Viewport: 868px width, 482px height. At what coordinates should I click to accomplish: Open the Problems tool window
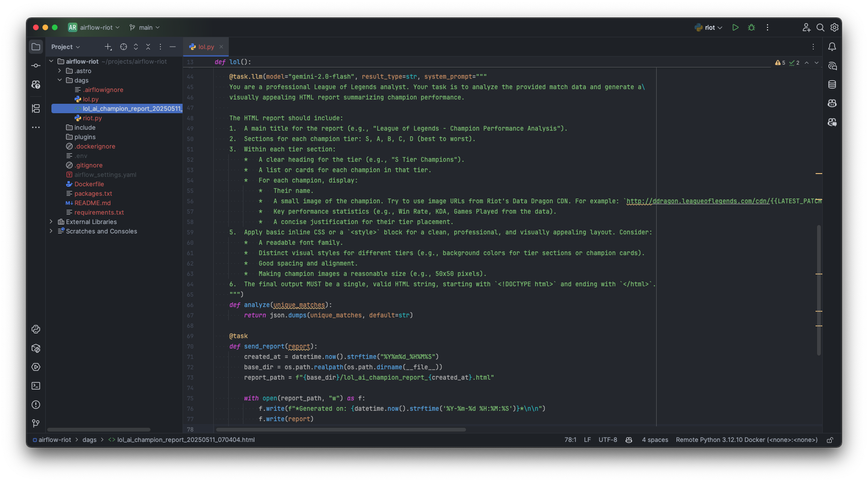[x=36, y=405]
